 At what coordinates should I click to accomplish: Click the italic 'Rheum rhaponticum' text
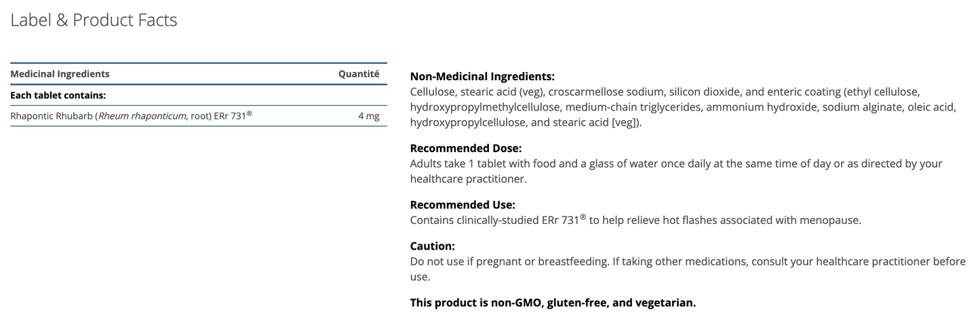pyautogui.click(x=142, y=116)
